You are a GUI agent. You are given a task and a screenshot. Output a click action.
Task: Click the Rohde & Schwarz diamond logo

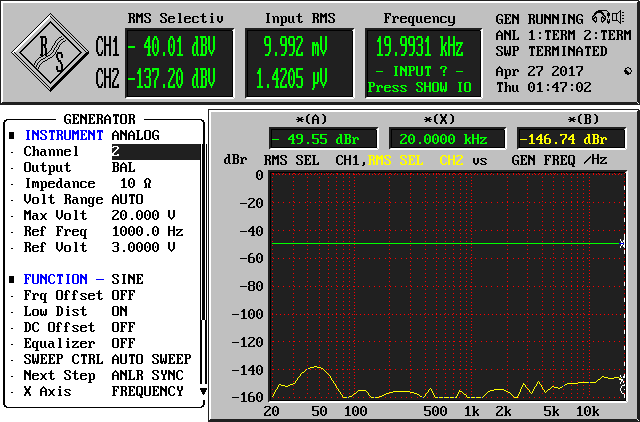click(x=50, y=52)
